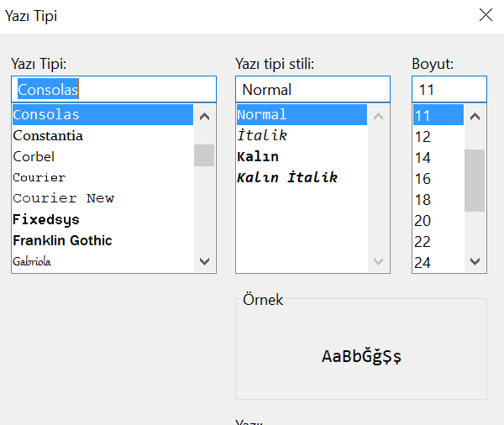
Task: Choose the Courier New font
Action: click(63, 198)
